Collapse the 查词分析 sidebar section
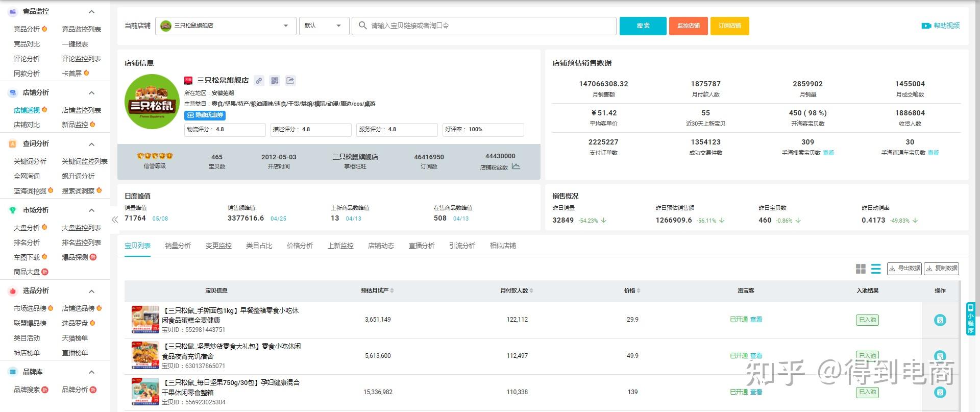980x412 pixels. pyautogui.click(x=92, y=144)
